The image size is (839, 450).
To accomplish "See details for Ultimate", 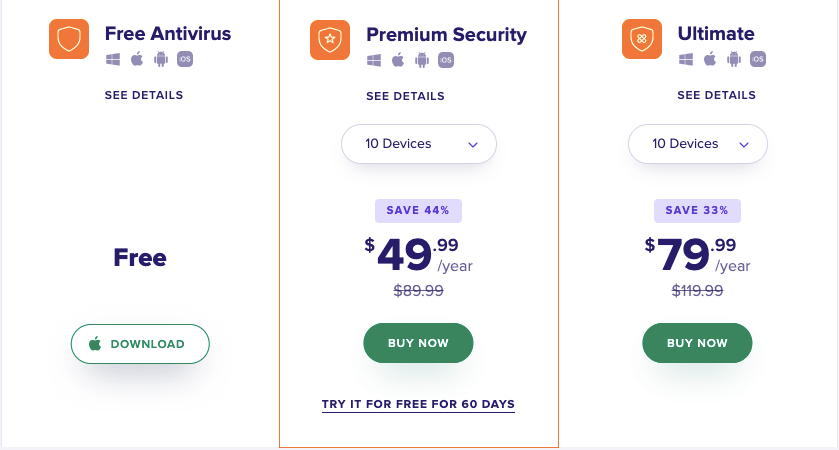I will tap(716, 95).
